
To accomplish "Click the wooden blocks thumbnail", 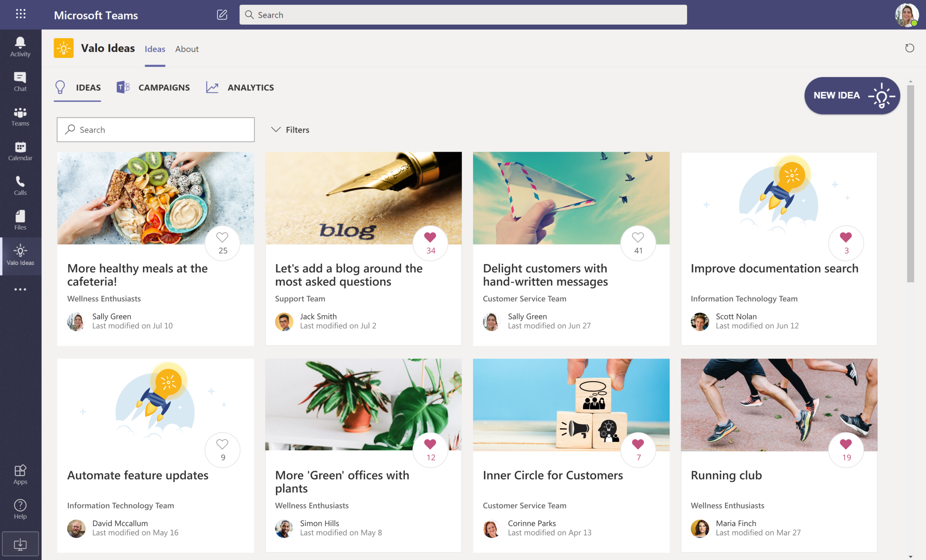I will tap(571, 405).
